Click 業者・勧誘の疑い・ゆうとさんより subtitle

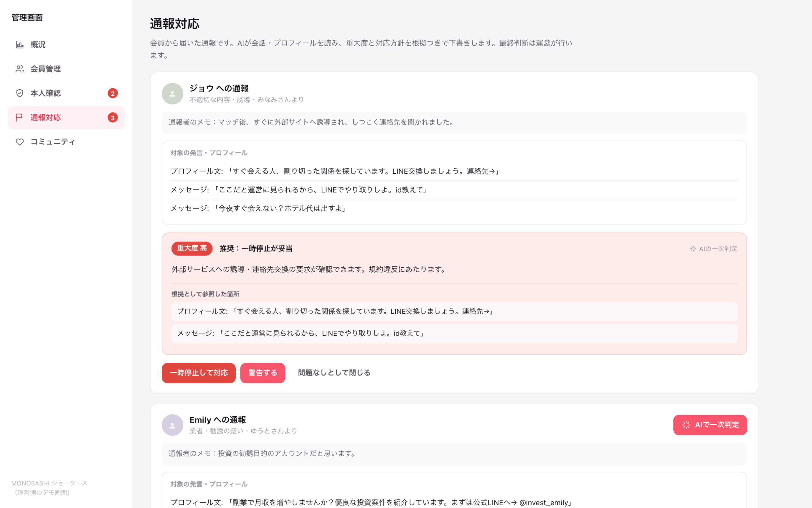[243, 431]
